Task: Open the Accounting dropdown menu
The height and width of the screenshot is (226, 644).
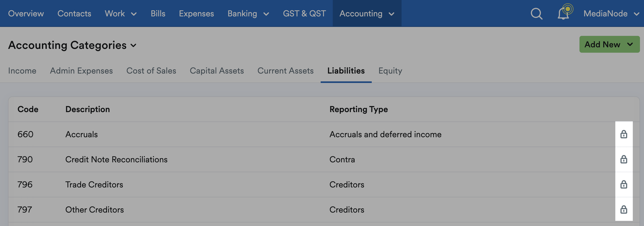Action: 367,13
